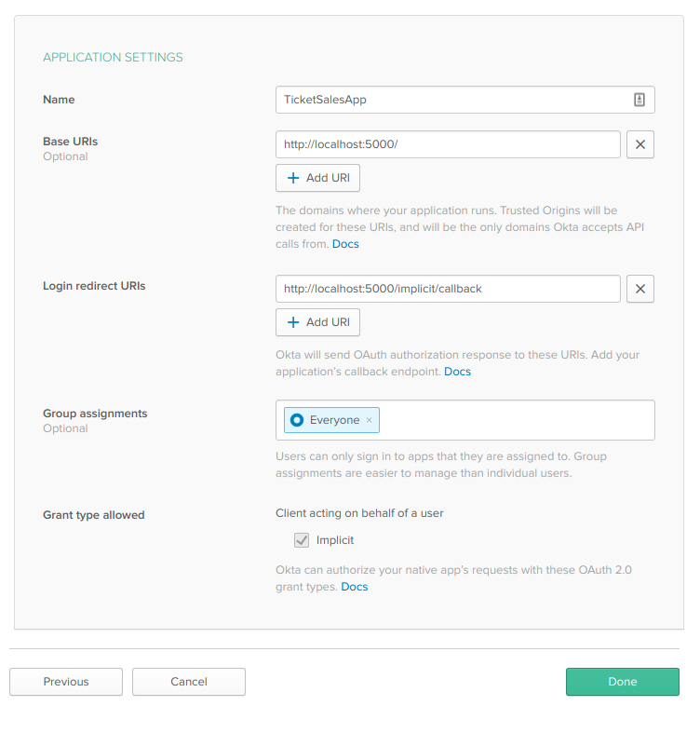Open the Docs link about Trusted Origins
Viewport: 700px width, 733px height.
(345, 244)
